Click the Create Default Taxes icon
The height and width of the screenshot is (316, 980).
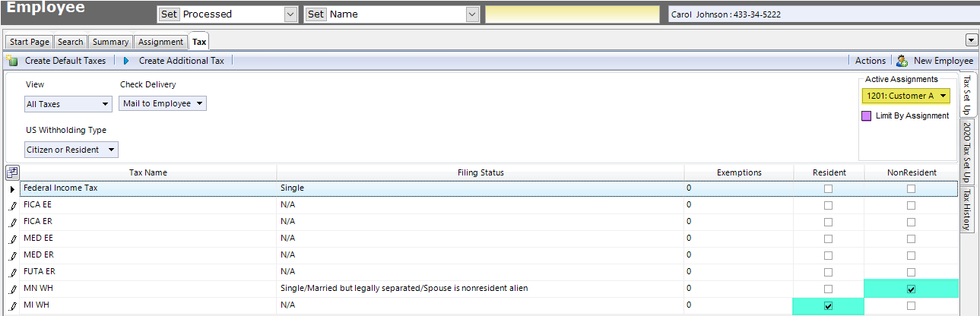(x=12, y=61)
